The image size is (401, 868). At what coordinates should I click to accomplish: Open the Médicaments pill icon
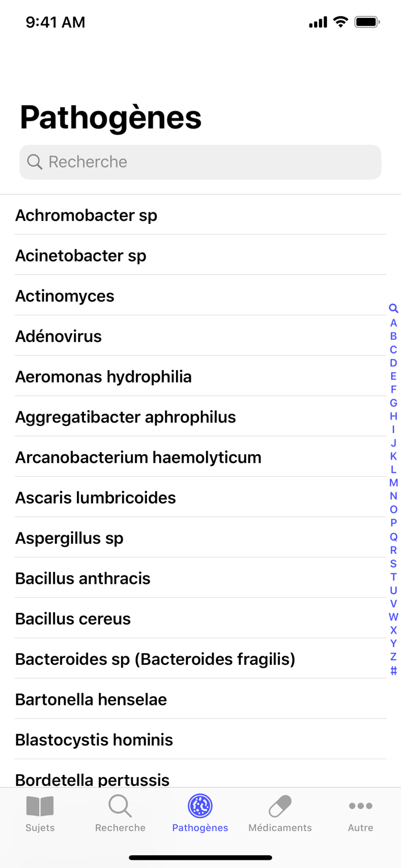(280, 805)
